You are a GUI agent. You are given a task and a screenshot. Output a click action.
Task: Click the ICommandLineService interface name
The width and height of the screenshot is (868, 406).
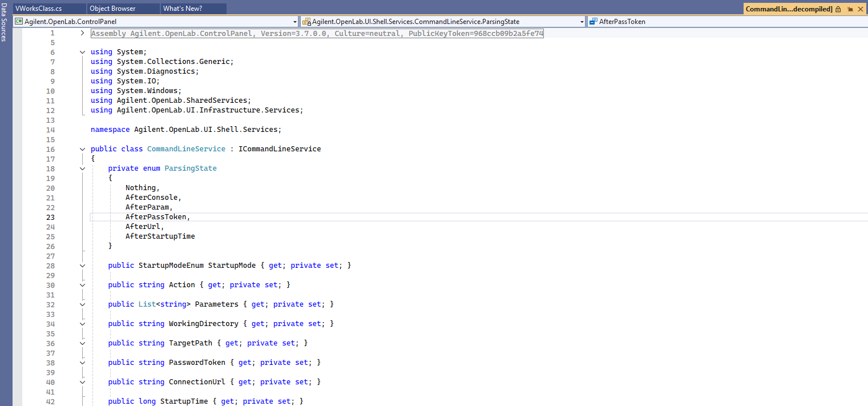(280, 149)
